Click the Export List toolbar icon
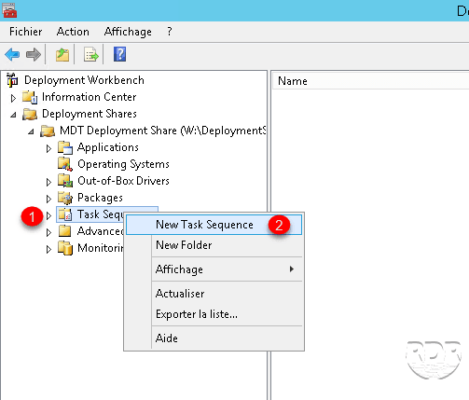This screenshot has height=400, width=469. click(x=91, y=55)
